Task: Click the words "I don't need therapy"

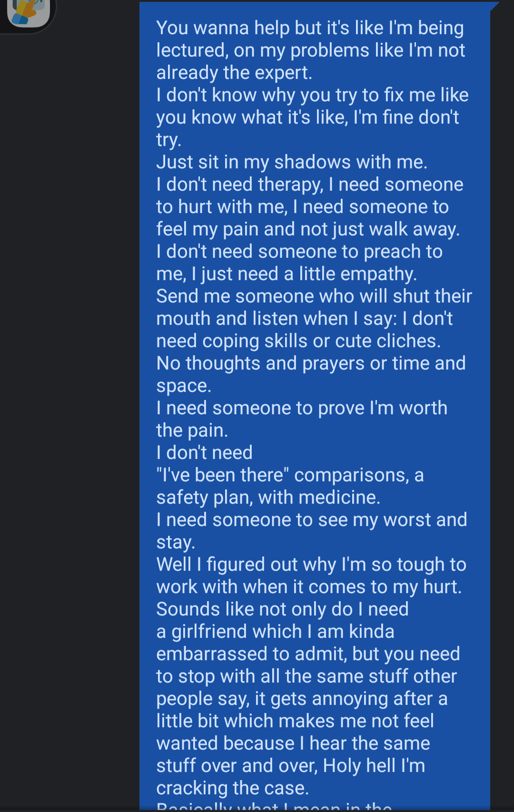Action: pos(239,185)
